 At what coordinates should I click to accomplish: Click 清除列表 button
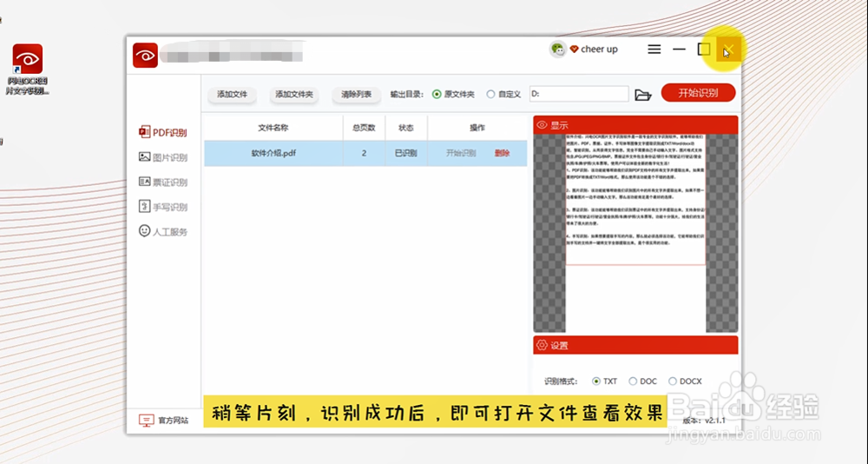(356, 95)
